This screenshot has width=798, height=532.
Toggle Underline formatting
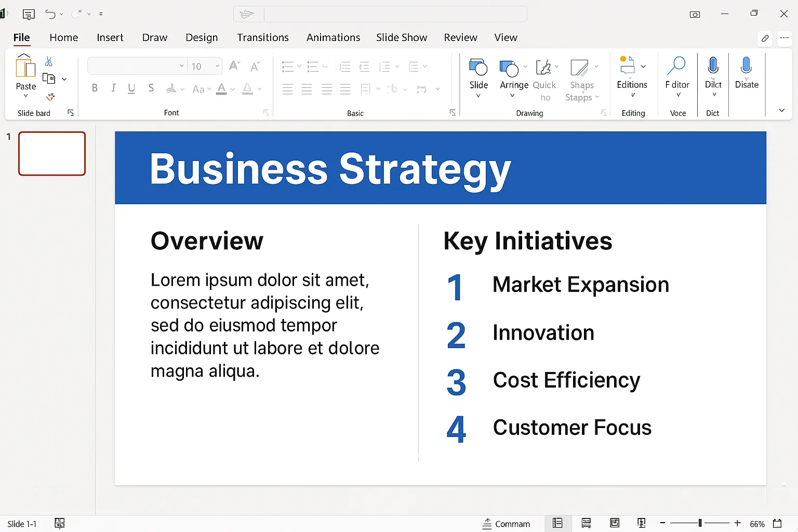pos(131,88)
